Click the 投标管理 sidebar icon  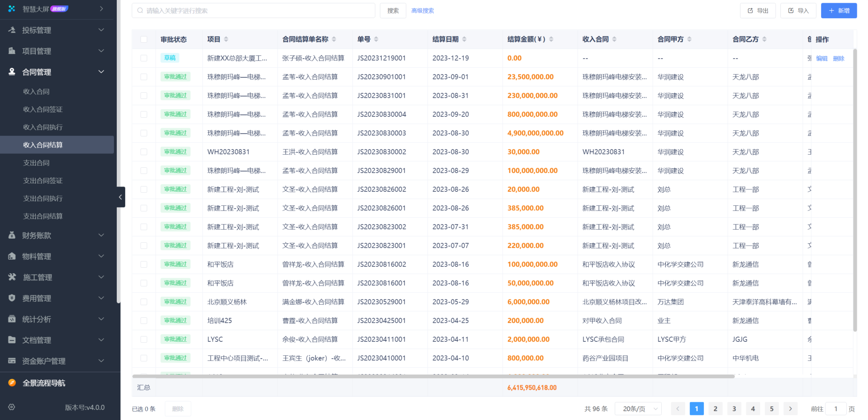pos(12,30)
